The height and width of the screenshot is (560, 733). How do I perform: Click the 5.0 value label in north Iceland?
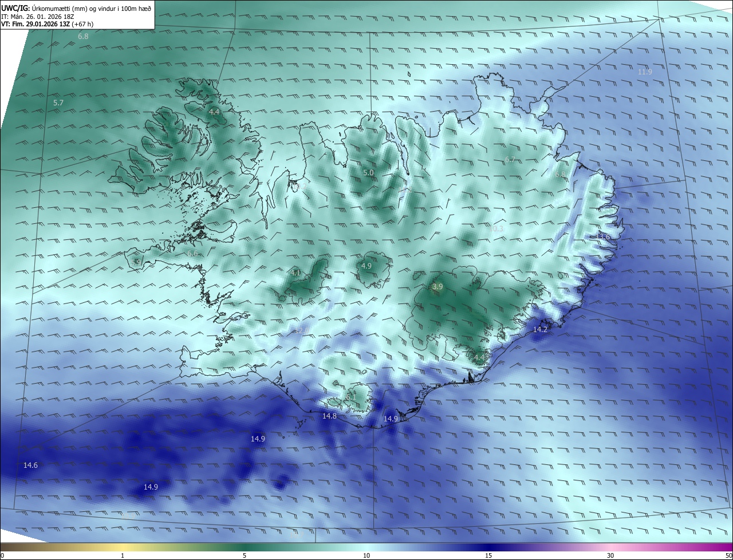point(368,172)
